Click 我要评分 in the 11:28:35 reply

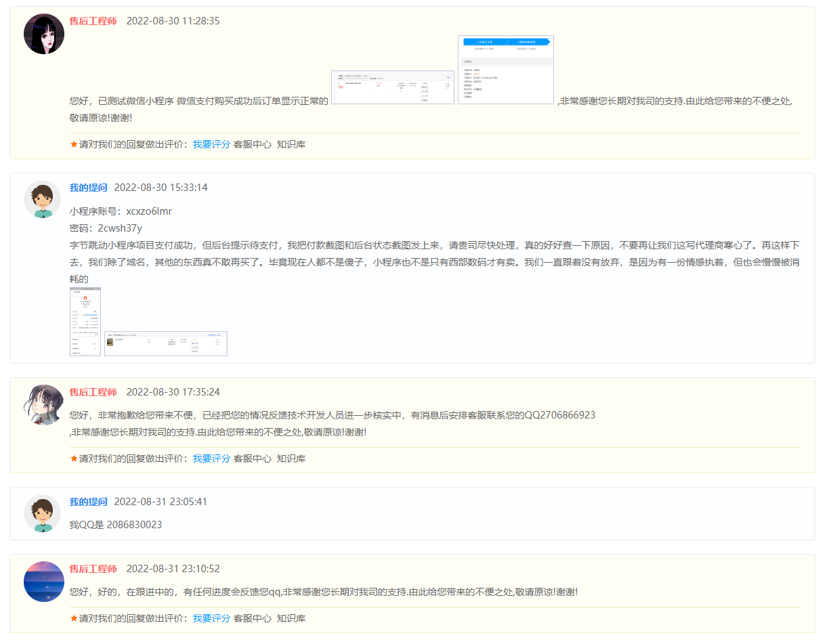tap(211, 144)
